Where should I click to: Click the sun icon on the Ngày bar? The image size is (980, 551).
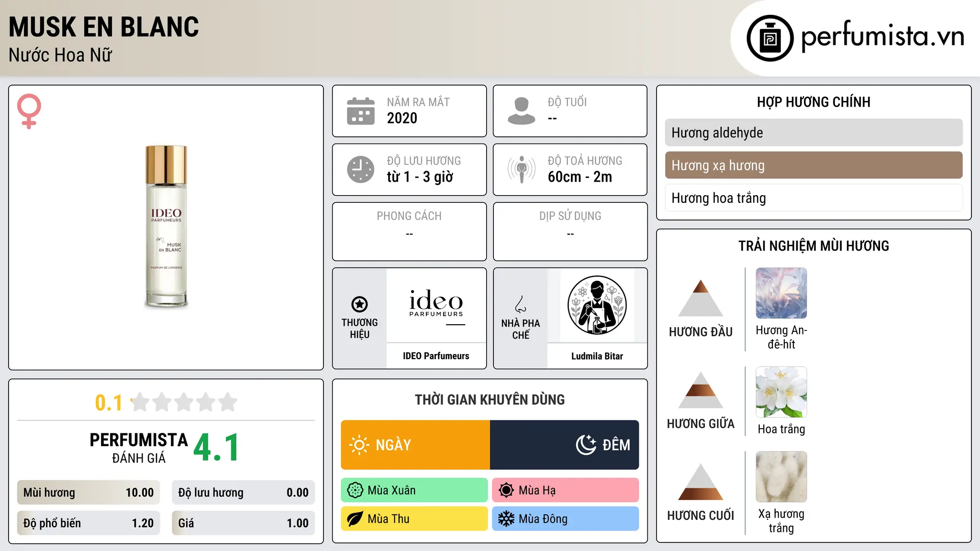click(359, 445)
